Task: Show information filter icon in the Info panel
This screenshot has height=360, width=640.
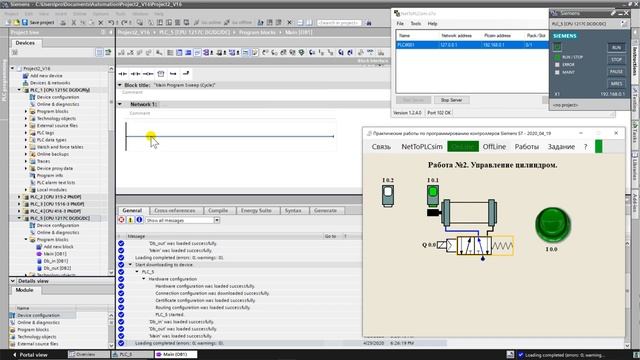Action: pyautogui.click(x=139, y=220)
